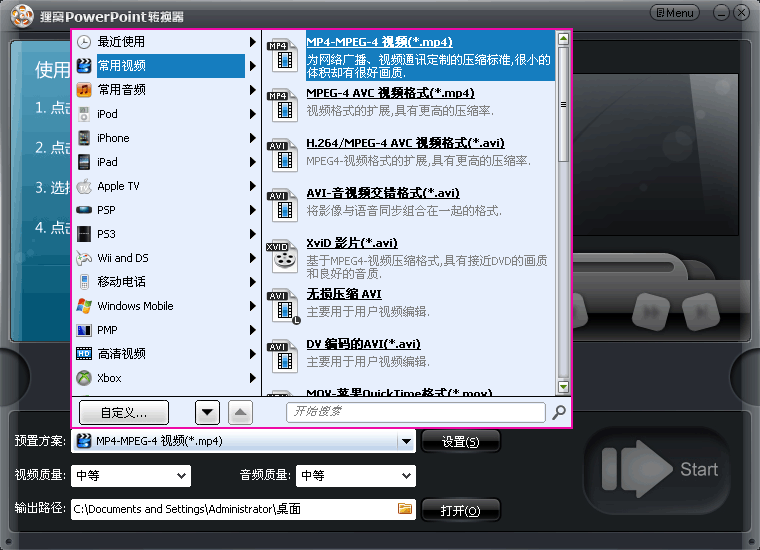Click the iPhone device icon
The width and height of the screenshot is (760, 550).
[x=84, y=138]
